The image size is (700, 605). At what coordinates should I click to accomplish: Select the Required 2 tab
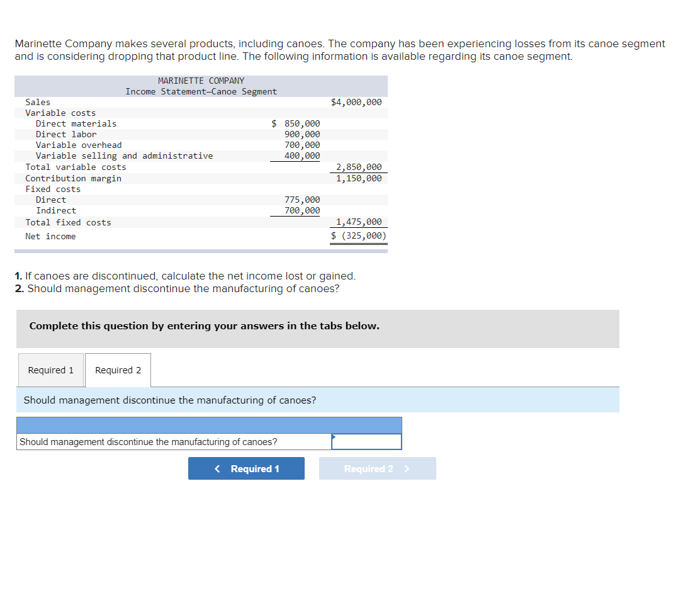118,370
